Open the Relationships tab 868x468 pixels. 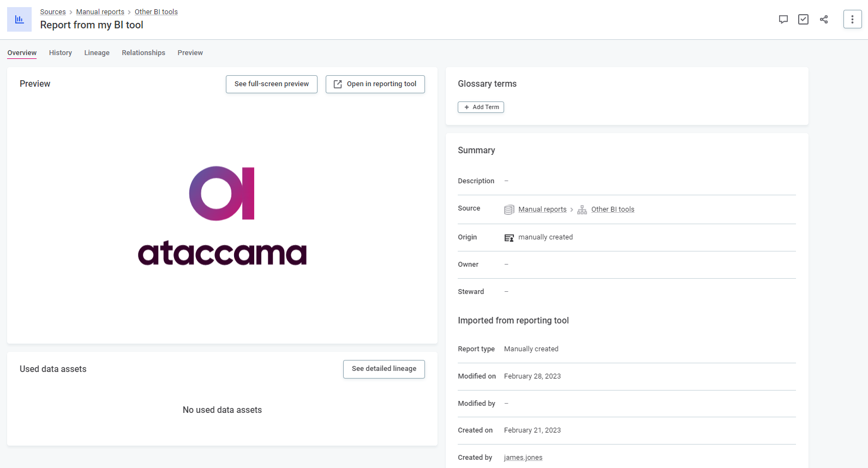pos(143,53)
